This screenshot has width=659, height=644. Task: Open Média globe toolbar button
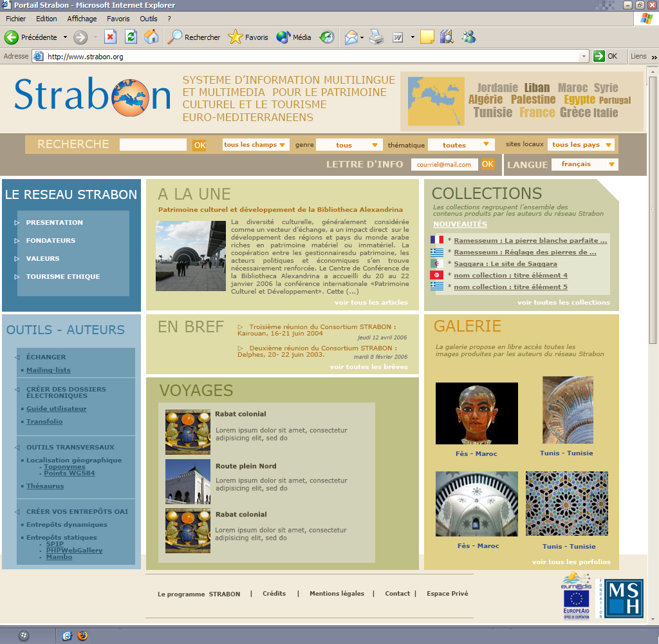click(x=283, y=37)
